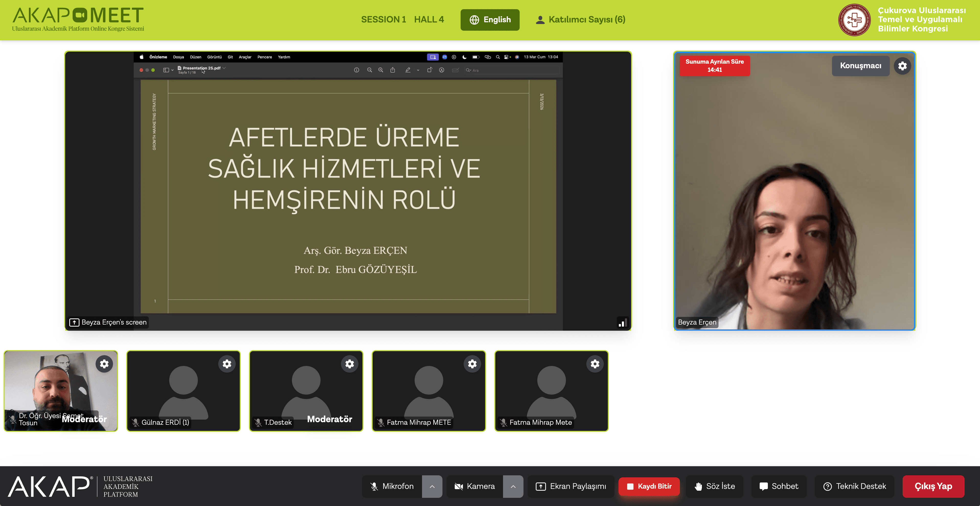
Task: Open the Sohbet chat panel
Action: pos(778,486)
